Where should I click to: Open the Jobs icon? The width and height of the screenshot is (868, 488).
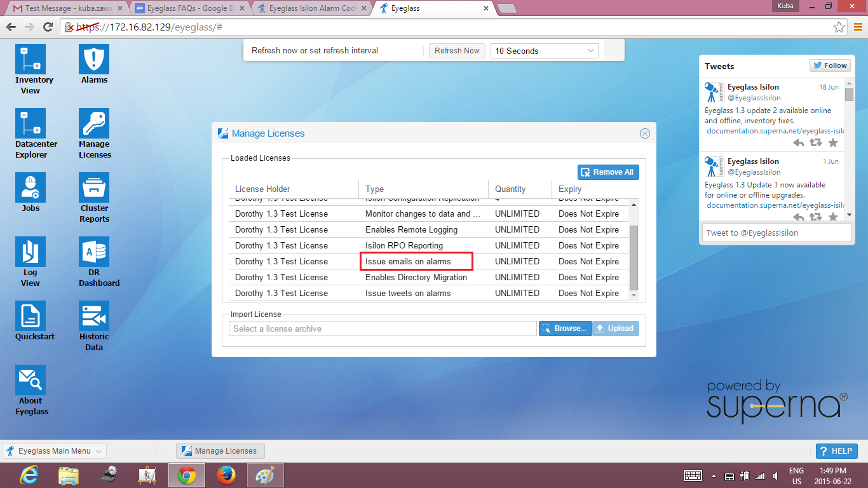(x=31, y=193)
